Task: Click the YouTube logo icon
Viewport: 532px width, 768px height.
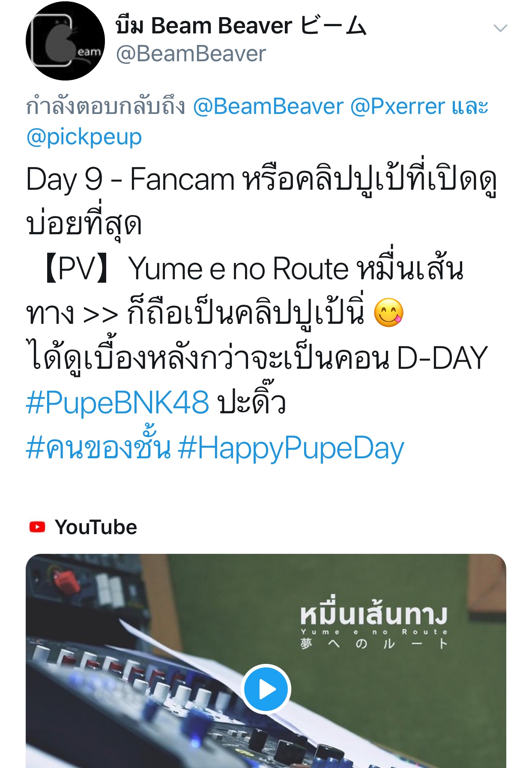Action: 37,527
